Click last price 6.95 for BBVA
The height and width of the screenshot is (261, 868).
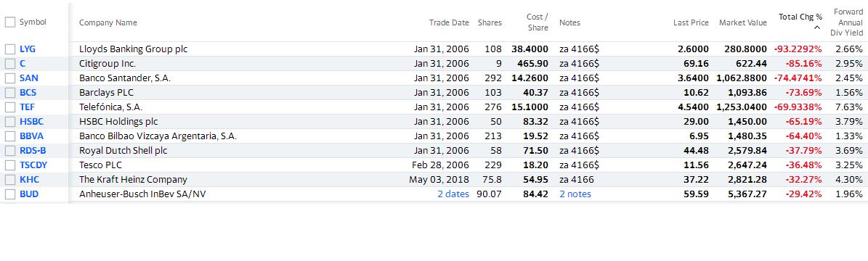click(699, 136)
